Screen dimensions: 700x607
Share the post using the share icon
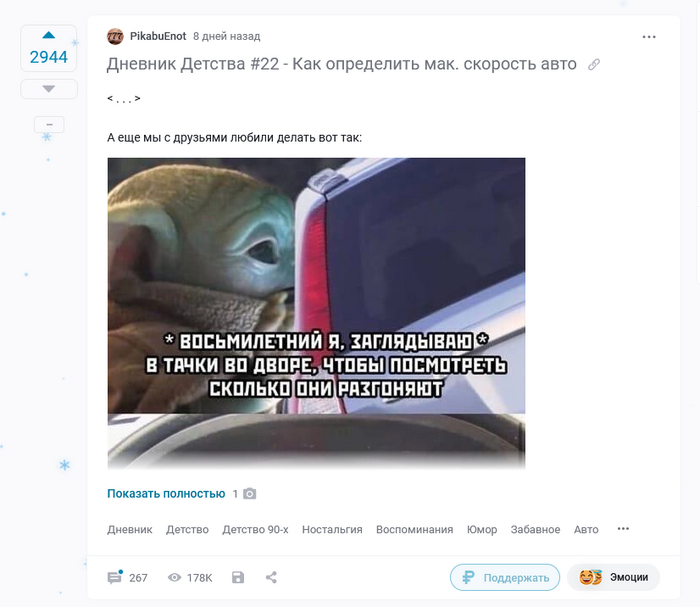click(x=271, y=578)
